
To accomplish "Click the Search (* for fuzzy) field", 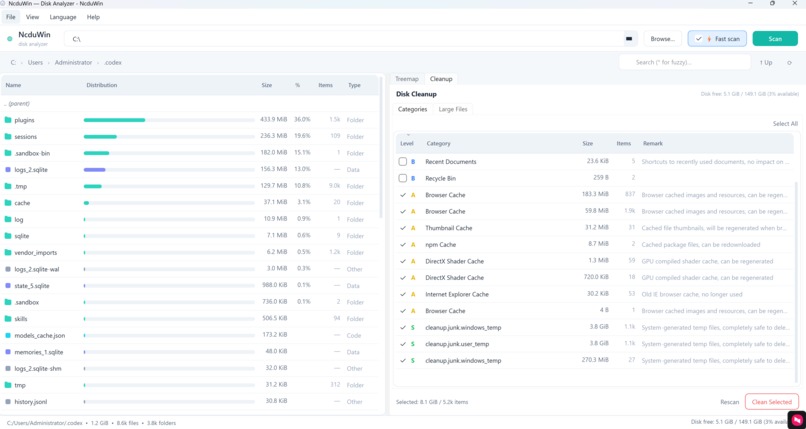I will coord(685,63).
